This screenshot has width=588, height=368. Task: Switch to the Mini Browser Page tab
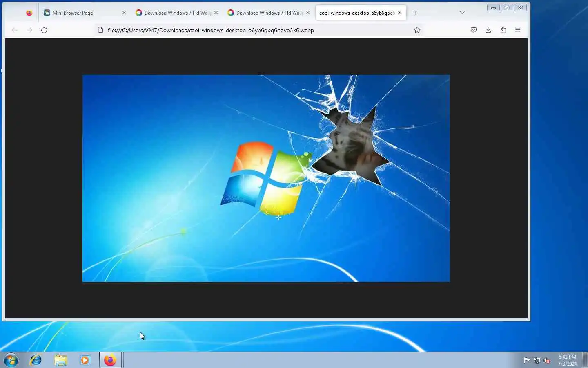[85, 13]
